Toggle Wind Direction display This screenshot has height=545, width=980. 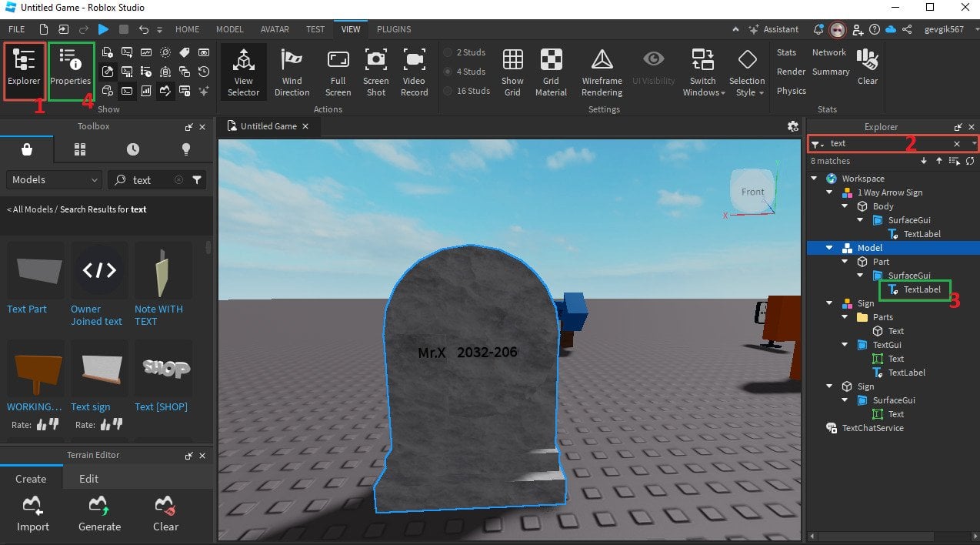coord(292,72)
